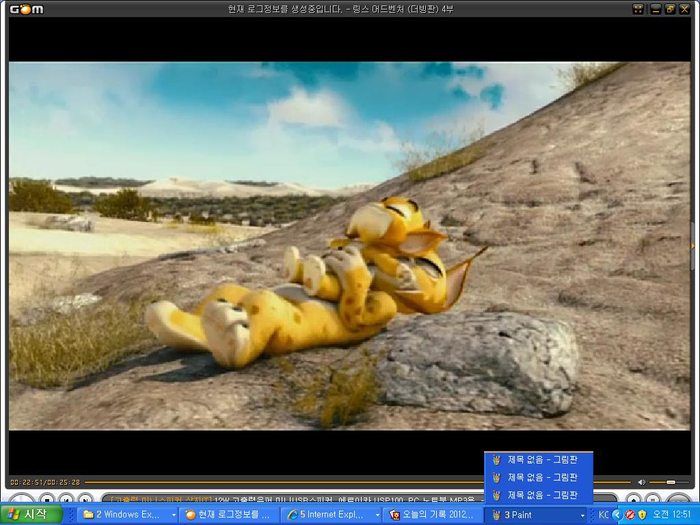Open the 시작 Start menu
The image size is (700, 525).
click(31, 514)
